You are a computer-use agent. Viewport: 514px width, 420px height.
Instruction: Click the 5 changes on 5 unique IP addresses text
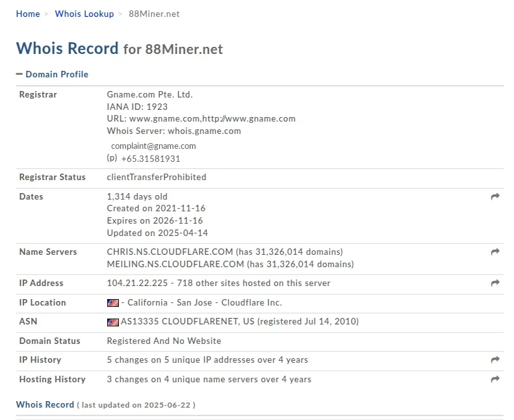(207, 360)
